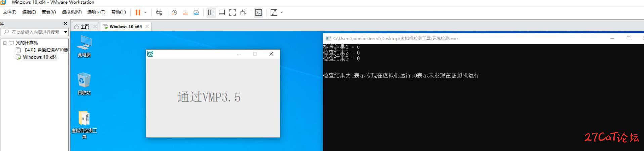Take a snapshot of this virtual machine
This screenshot has width=644, height=151.
(x=174, y=12)
